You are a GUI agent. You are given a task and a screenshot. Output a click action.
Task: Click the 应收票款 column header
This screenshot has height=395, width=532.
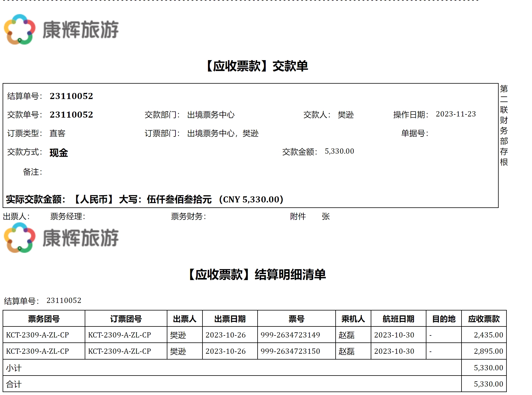484,319
